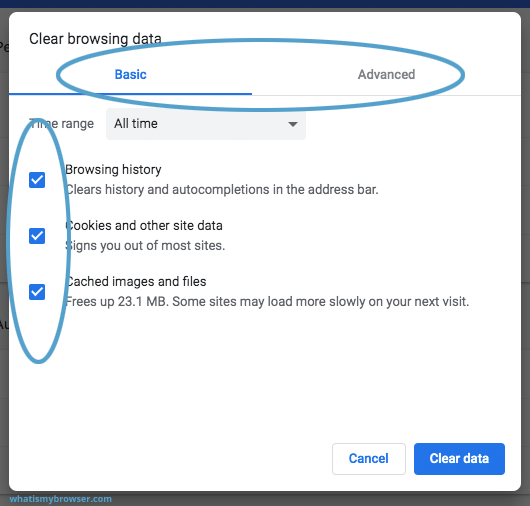Click the 'Frees up 23.1 MB' description text

click(x=267, y=302)
